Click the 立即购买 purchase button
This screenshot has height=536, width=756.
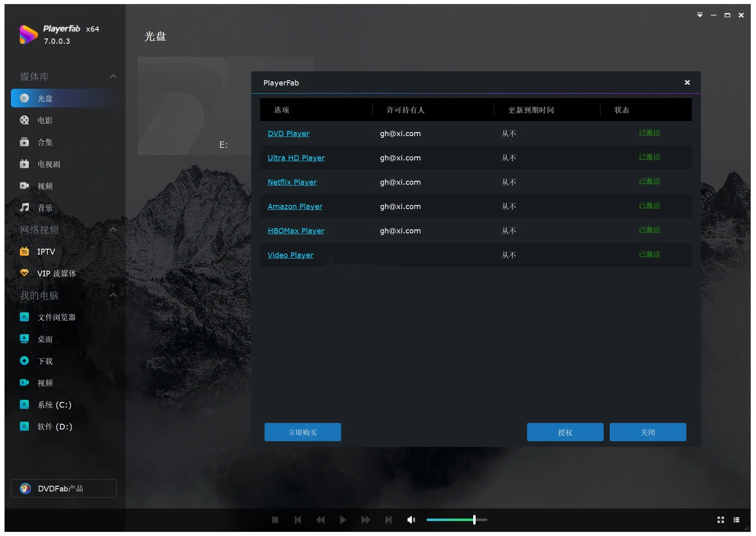(303, 432)
